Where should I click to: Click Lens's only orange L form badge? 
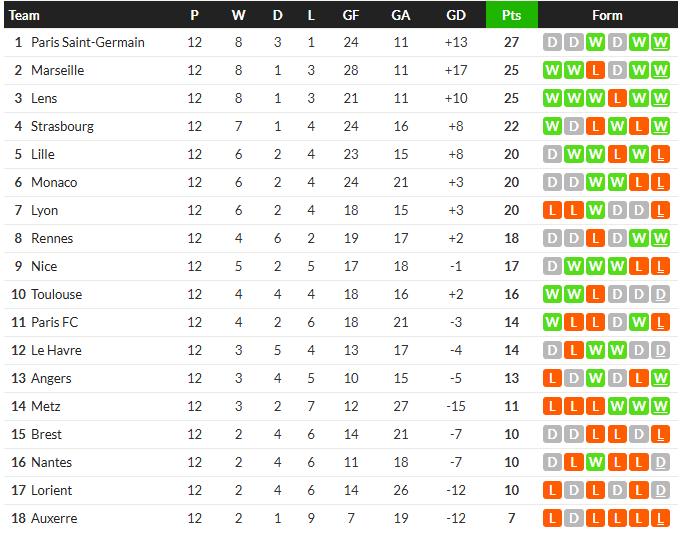617,98
